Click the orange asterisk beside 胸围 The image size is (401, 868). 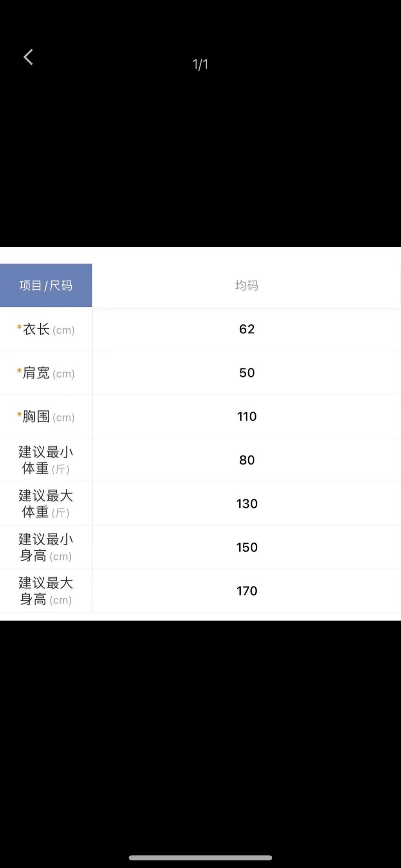coord(19,415)
